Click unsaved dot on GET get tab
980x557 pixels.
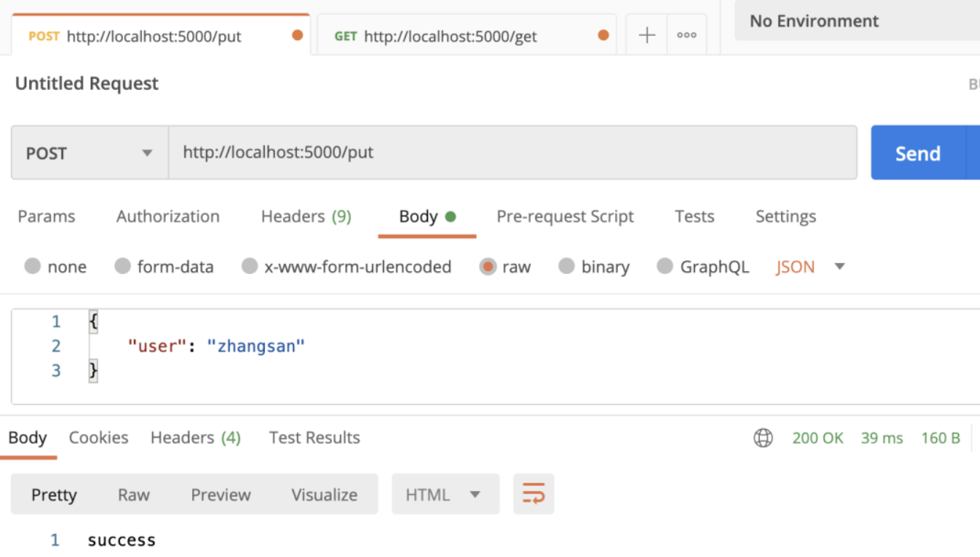(603, 35)
